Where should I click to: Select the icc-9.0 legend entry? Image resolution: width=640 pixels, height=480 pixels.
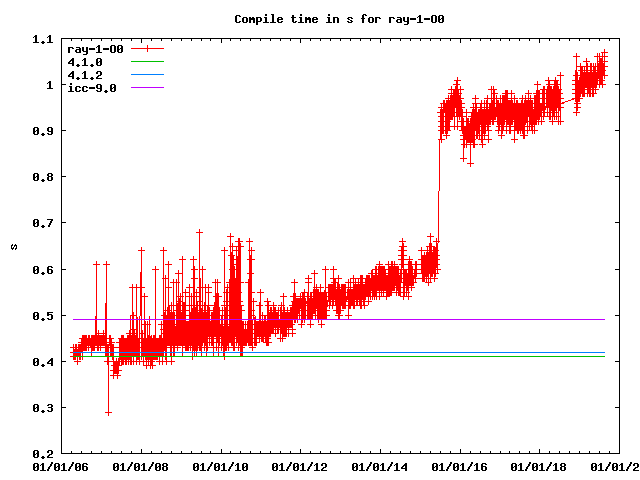92,88
